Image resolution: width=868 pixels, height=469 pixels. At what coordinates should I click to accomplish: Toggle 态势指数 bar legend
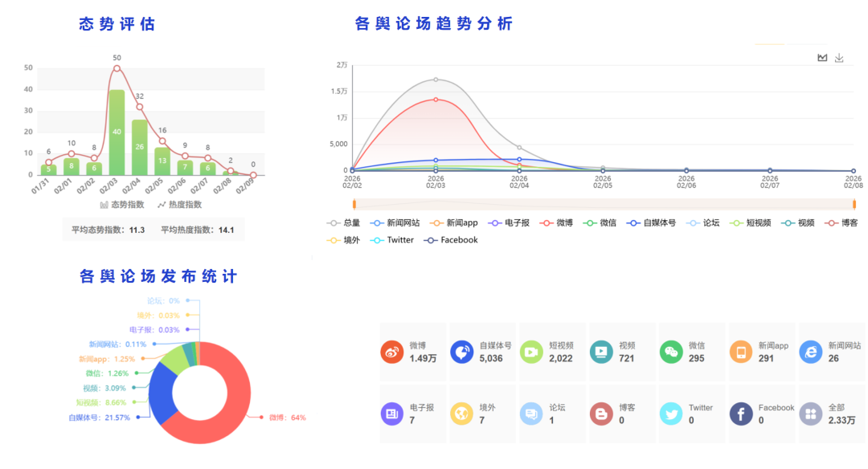click(122, 205)
